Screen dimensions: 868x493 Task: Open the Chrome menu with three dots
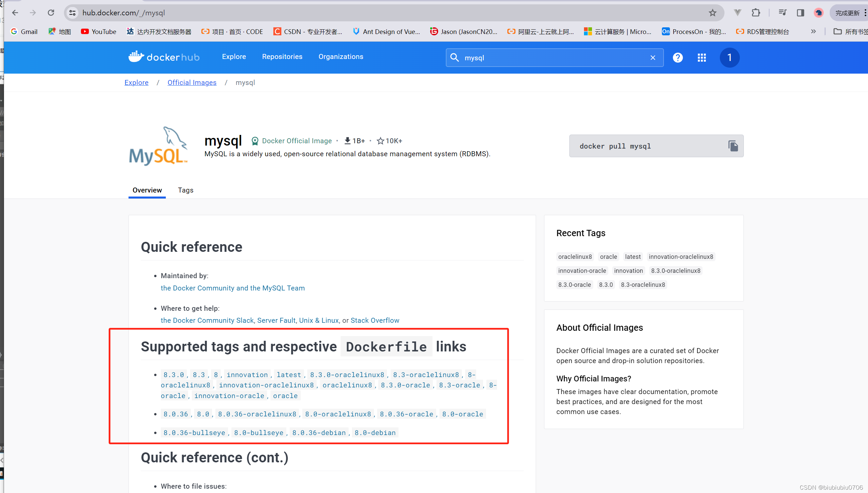tap(865, 13)
